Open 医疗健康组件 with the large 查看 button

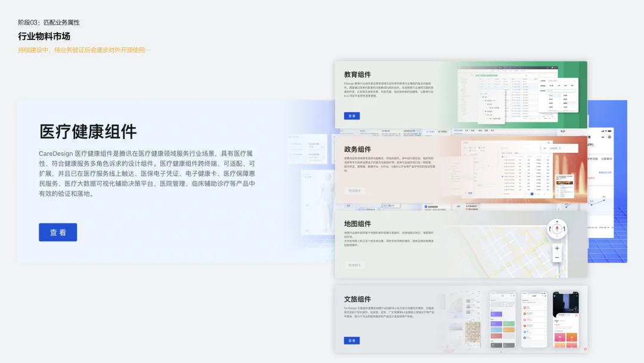(x=58, y=232)
